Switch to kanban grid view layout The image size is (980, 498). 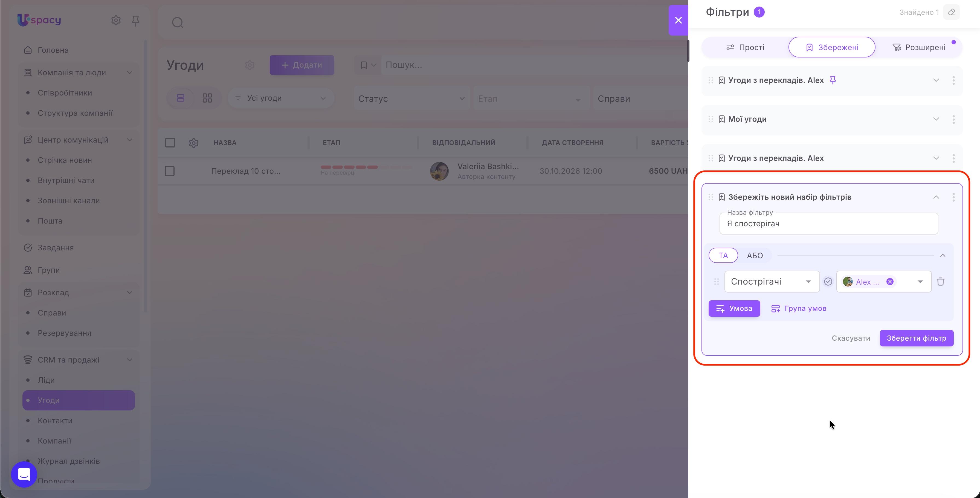(207, 98)
